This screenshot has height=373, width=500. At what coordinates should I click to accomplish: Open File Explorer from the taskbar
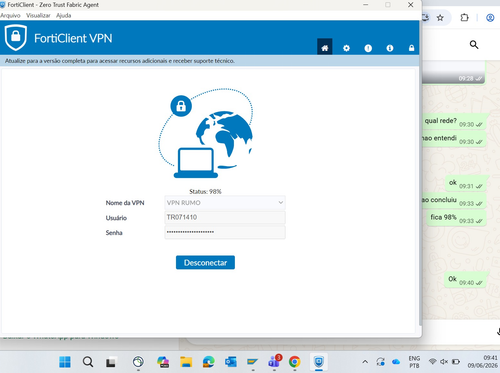186,362
